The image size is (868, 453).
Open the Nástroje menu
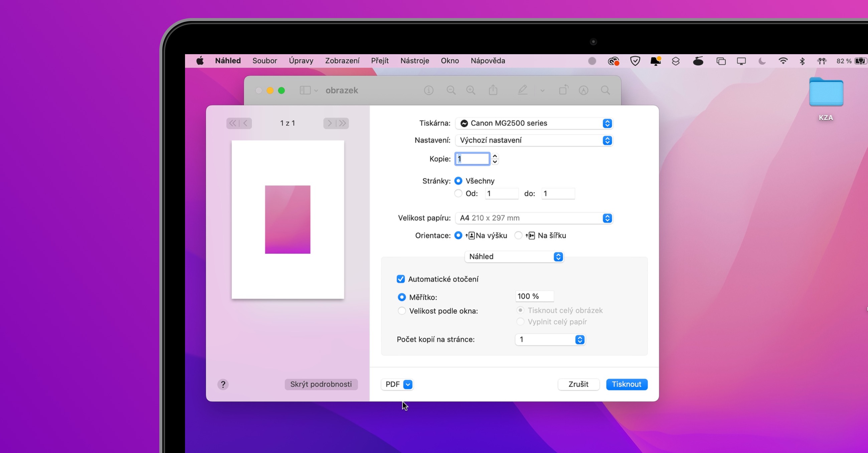pos(415,61)
